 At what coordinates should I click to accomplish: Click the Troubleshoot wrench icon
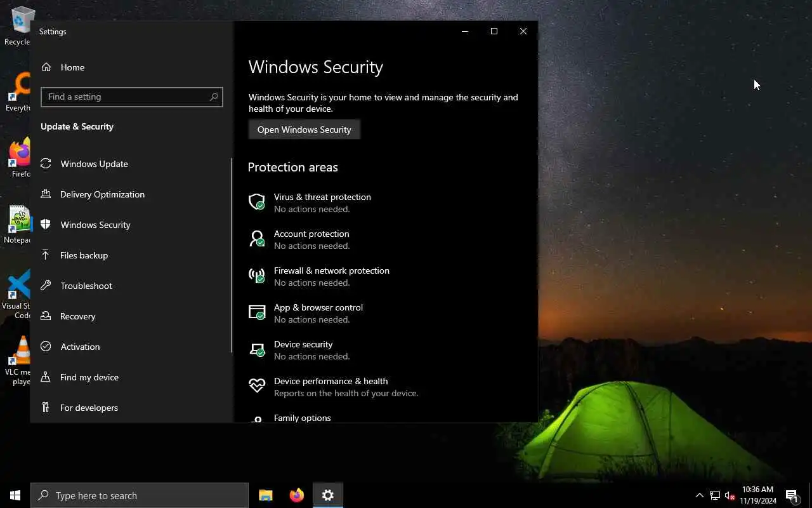(x=46, y=286)
